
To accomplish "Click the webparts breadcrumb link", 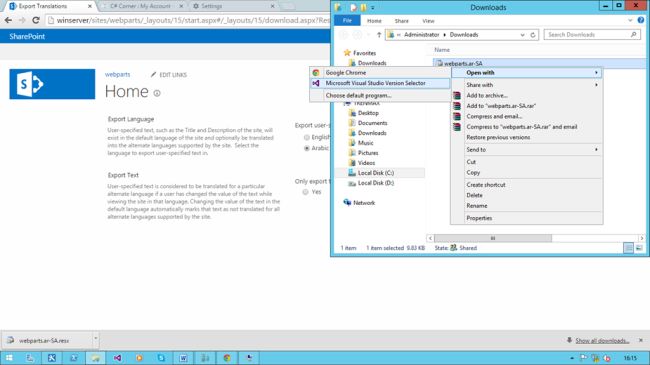I will [117, 75].
